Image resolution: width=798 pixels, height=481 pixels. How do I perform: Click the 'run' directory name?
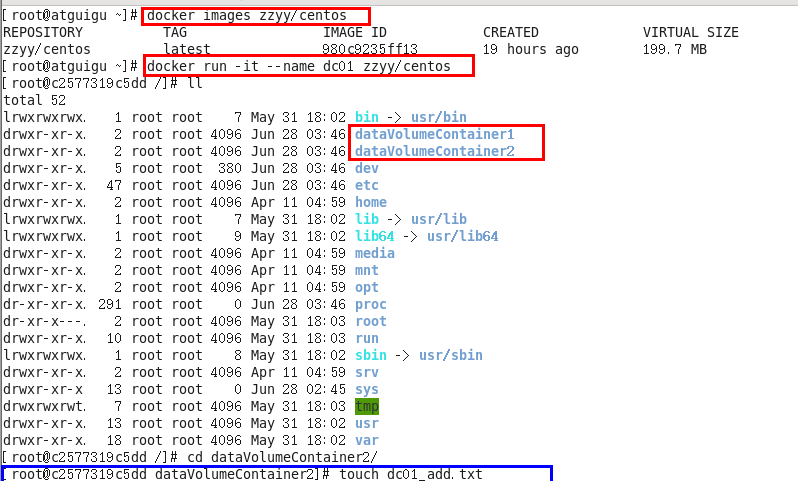(x=367, y=338)
